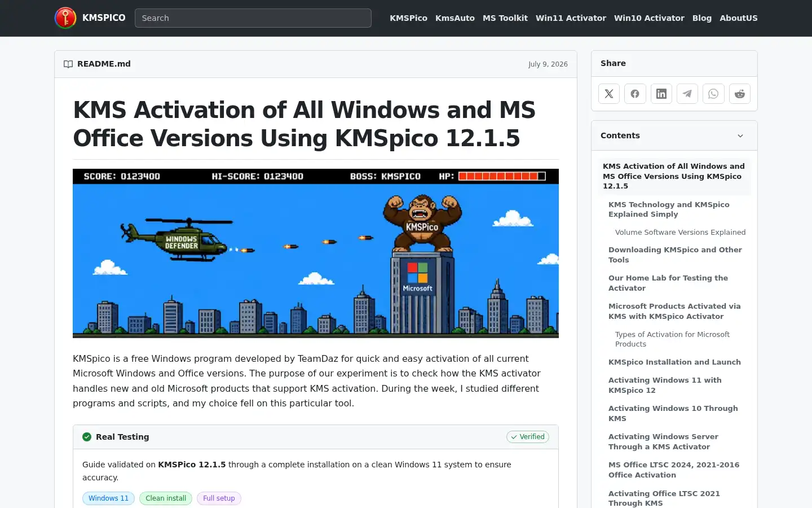Screen dimensions: 812x508
Task: Click the pixel-art KMSPico game banner image
Action: click(316, 253)
